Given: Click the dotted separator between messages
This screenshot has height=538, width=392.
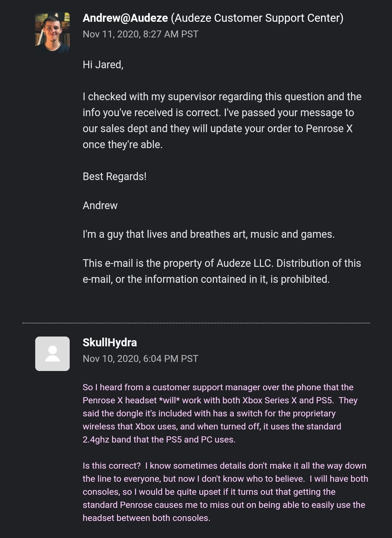Looking at the screenshot, I should click(196, 323).
